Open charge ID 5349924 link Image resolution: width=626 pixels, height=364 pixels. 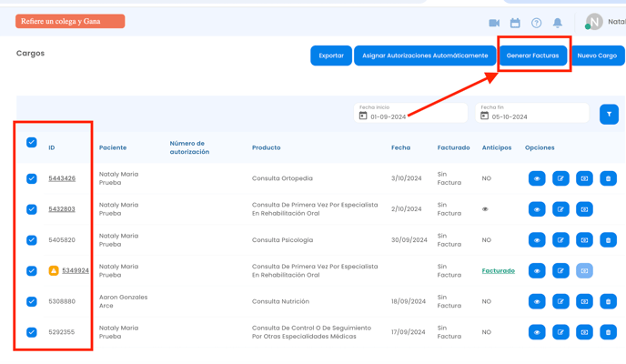(76, 270)
